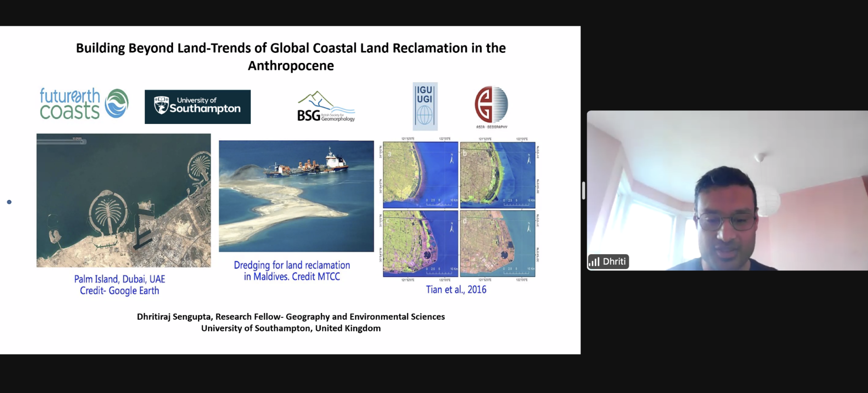
Task: Click the University of Southampton logo
Action: coord(198,107)
